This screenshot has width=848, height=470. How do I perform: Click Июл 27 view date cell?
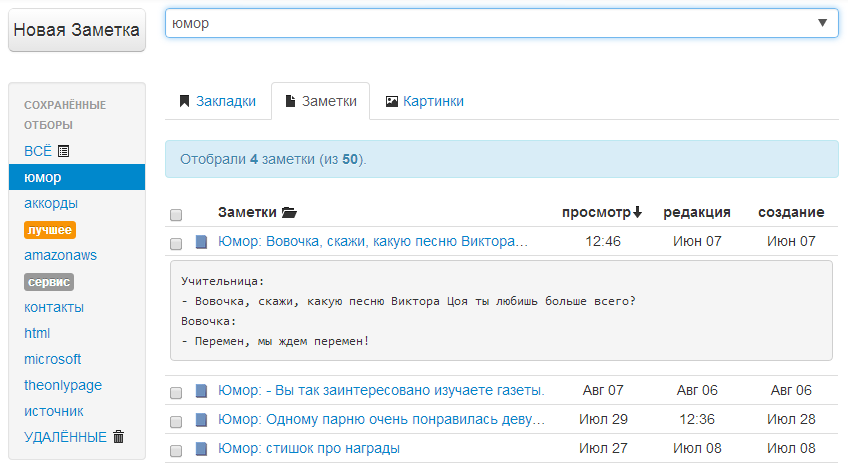point(603,448)
